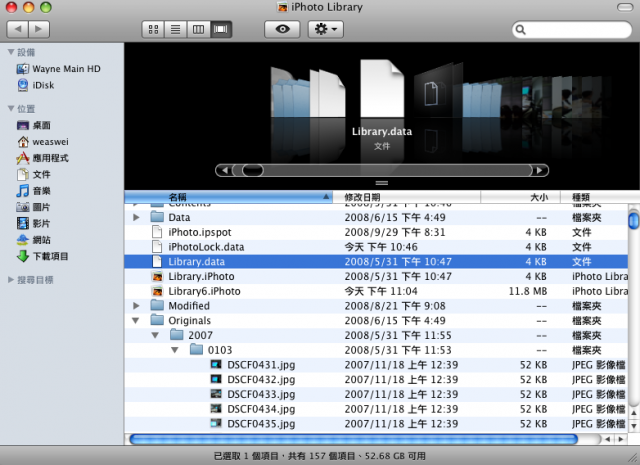Open the 下載項目 downloads folder
The image size is (640, 465).
click(42, 256)
